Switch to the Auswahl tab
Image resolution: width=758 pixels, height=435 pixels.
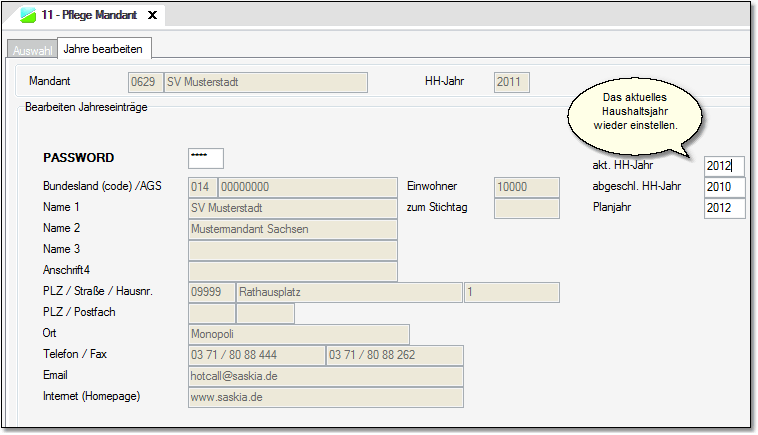point(32,50)
